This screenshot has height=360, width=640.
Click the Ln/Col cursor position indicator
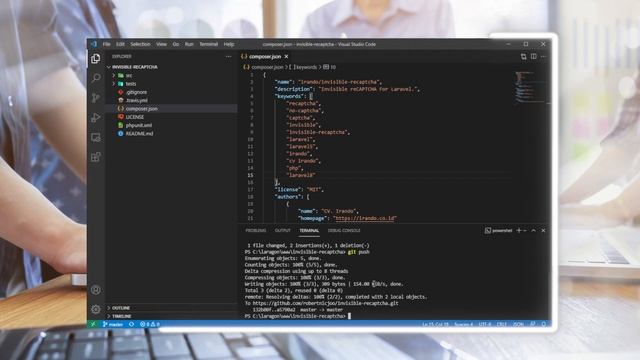(436, 324)
